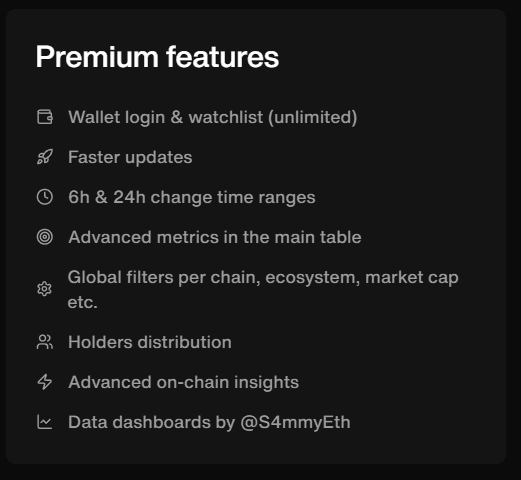Click the gear icon beside Global filters

tap(44, 289)
